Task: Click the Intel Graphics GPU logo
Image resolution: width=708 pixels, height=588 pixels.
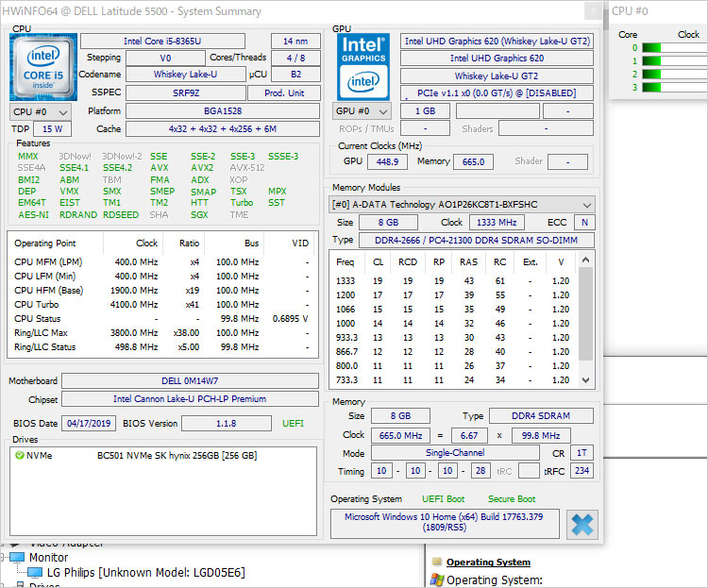Action: [x=363, y=67]
